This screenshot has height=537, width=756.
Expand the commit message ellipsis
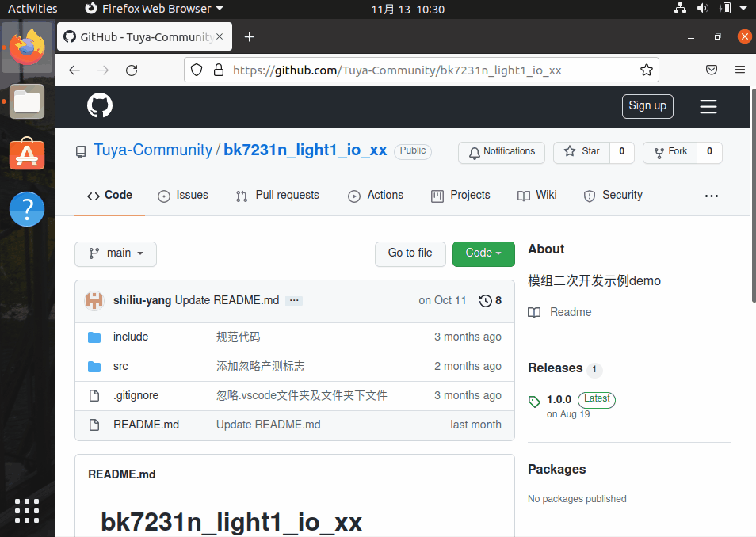point(293,300)
